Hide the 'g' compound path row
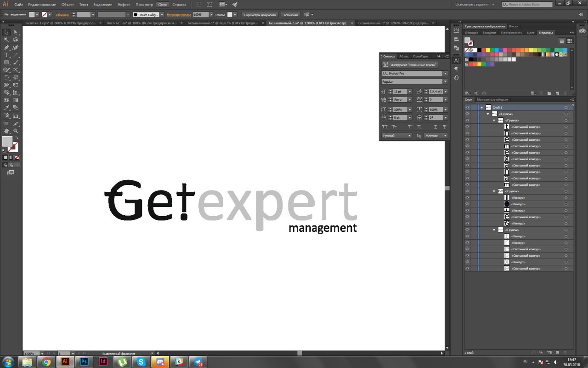Screen dimensions: 588x368 pyautogui.click(x=467, y=159)
